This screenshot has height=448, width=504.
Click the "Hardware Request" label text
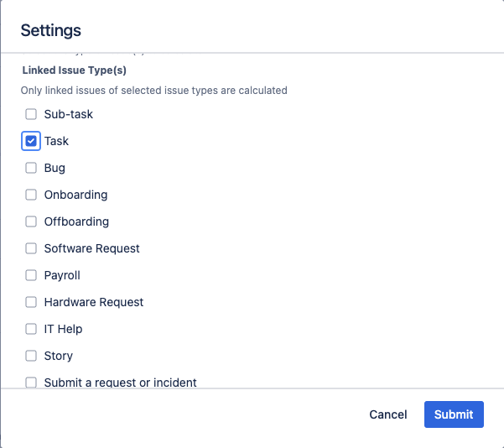coord(93,302)
